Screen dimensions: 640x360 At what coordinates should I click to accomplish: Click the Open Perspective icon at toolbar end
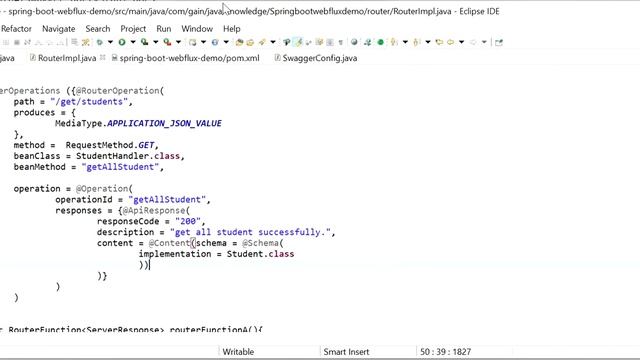[x=499, y=42]
